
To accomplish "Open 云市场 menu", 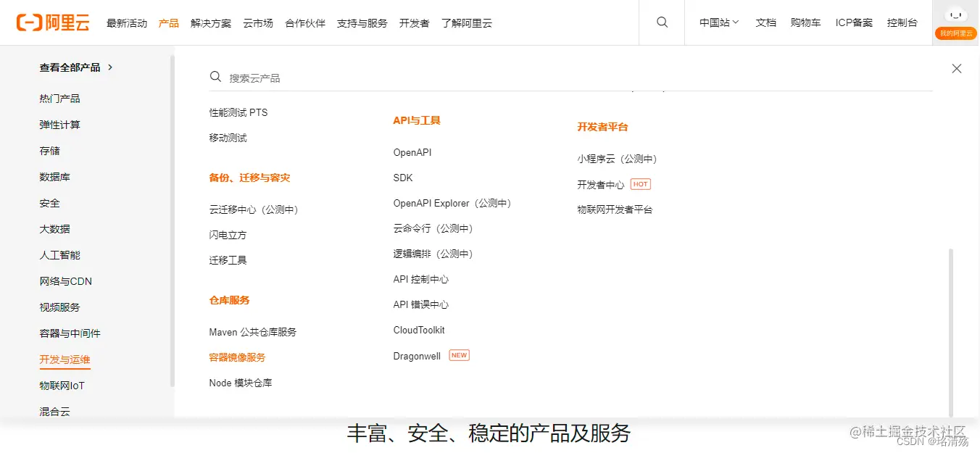I will point(258,23).
